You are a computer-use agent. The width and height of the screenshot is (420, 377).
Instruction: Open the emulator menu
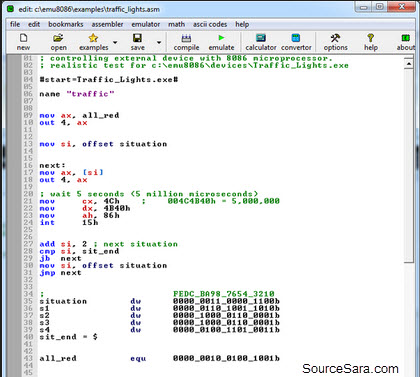[x=146, y=24]
